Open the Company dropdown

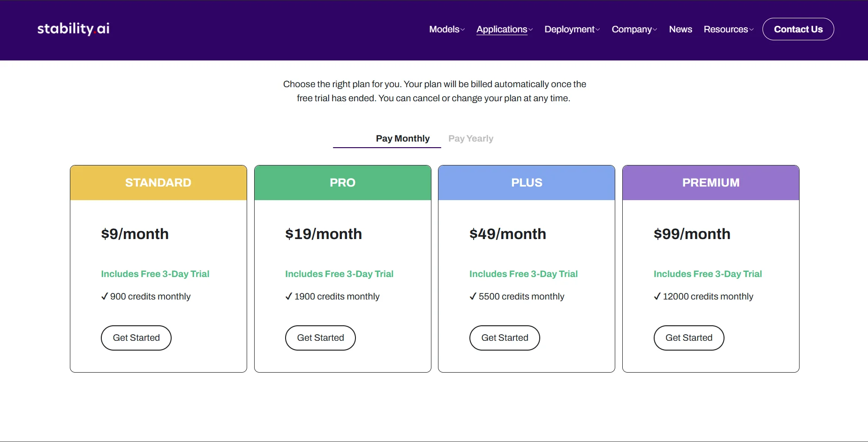tap(634, 29)
